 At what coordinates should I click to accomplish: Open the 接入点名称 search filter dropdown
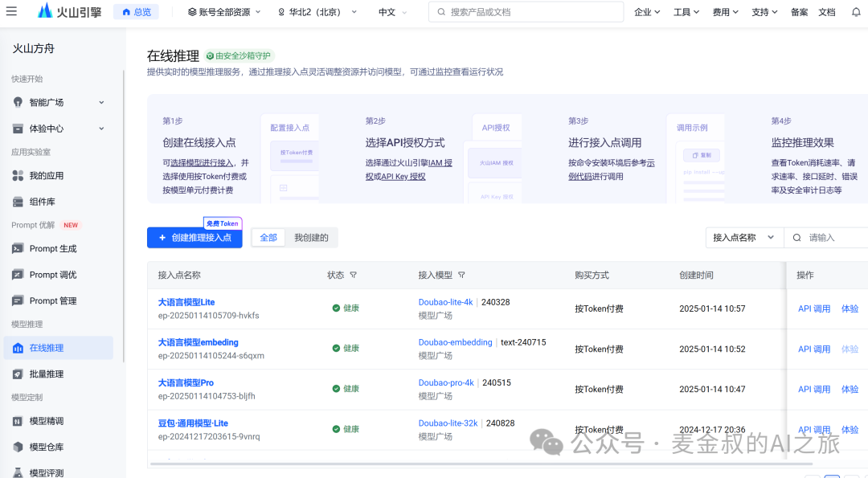point(743,238)
